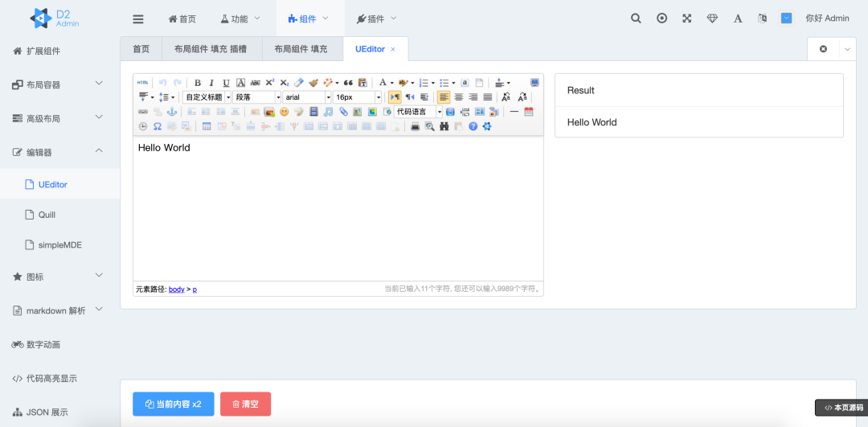The width and height of the screenshot is (868, 427).
Task: Insert special character with Omega icon
Action: point(158,126)
